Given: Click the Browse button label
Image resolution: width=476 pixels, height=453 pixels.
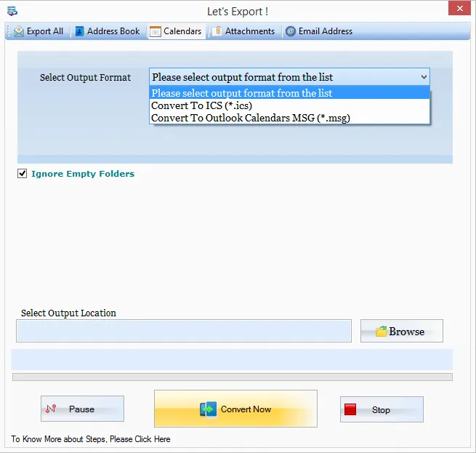Looking at the screenshot, I should coord(406,332).
